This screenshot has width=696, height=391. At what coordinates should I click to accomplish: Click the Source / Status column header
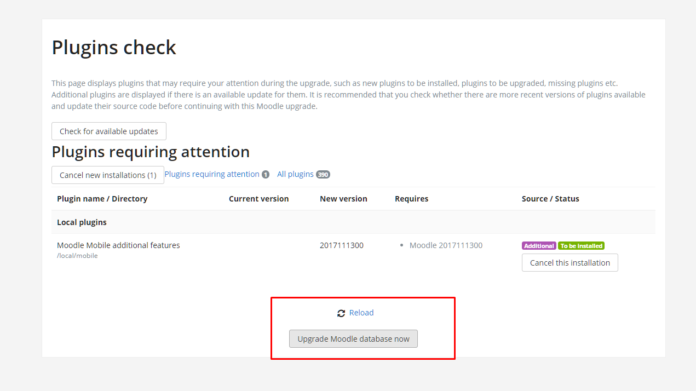(550, 199)
